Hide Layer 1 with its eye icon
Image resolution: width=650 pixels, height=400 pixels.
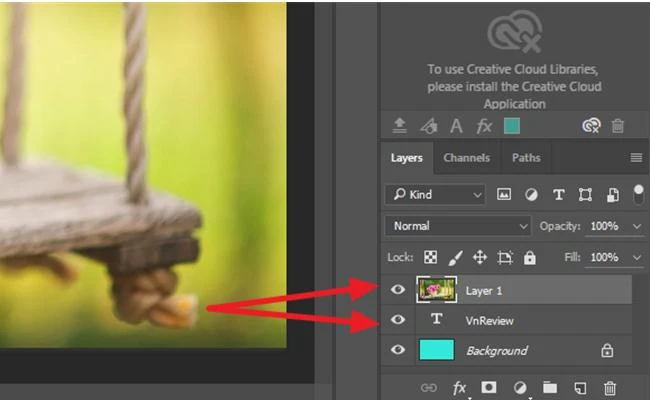pyautogui.click(x=398, y=289)
